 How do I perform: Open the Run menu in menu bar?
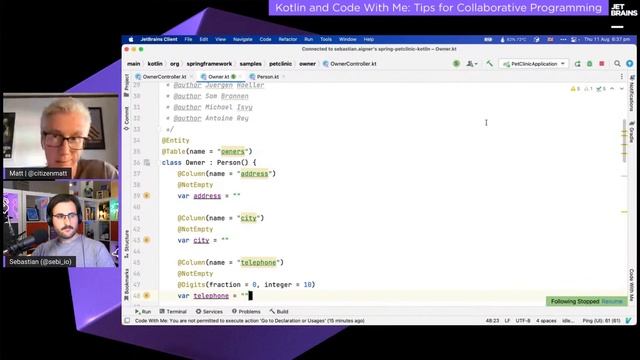[309, 40]
